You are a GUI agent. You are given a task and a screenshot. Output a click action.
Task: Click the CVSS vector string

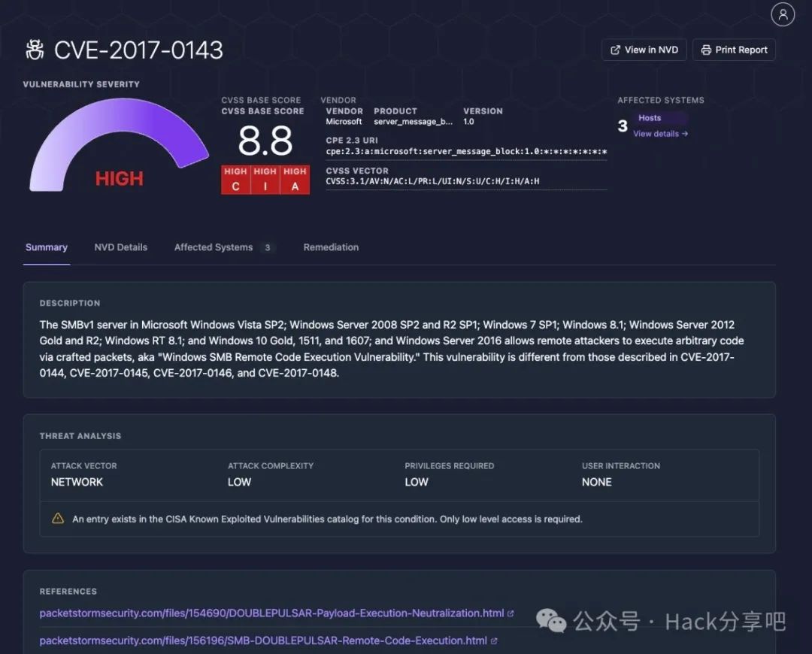tap(432, 181)
